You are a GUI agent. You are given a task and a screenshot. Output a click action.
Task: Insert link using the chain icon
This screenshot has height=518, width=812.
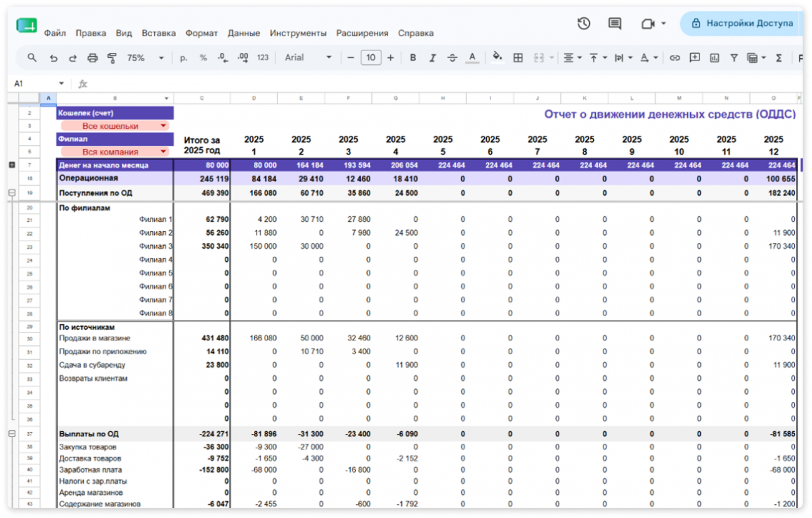click(674, 58)
